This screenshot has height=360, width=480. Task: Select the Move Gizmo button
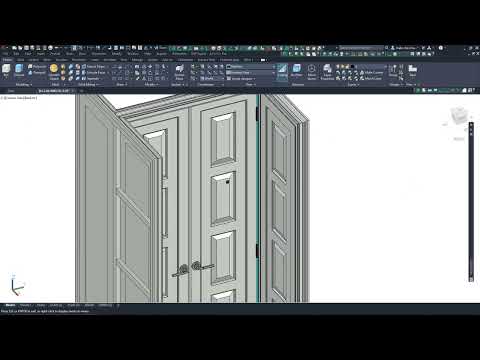coord(312,72)
